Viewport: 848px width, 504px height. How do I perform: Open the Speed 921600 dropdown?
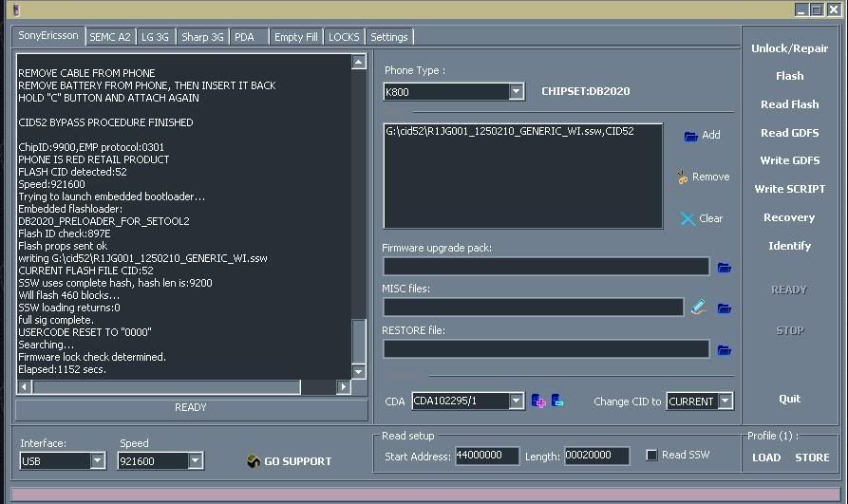[196, 460]
